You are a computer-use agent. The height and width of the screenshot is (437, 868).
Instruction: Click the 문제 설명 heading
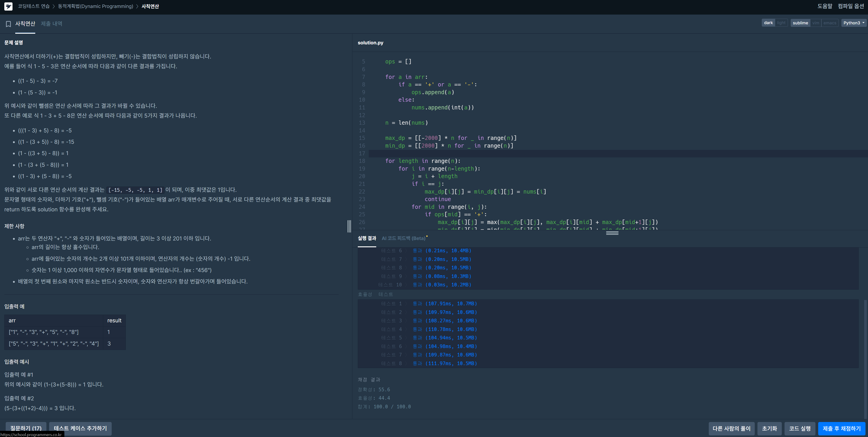13,43
